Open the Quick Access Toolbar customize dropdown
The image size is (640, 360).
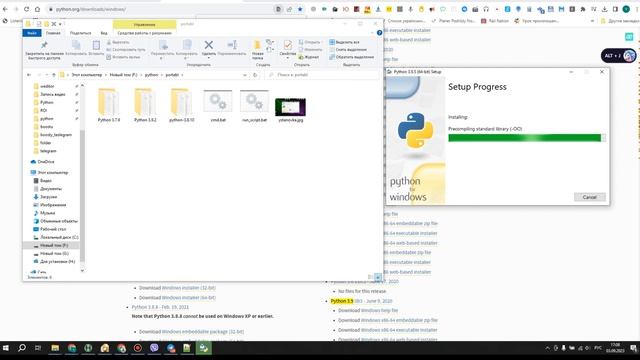[60, 24]
